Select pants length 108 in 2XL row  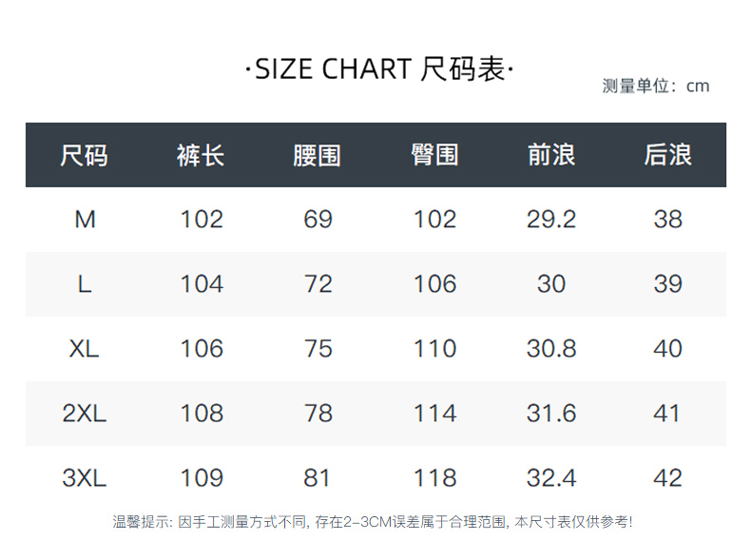pyautogui.click(x=202, y=414)
